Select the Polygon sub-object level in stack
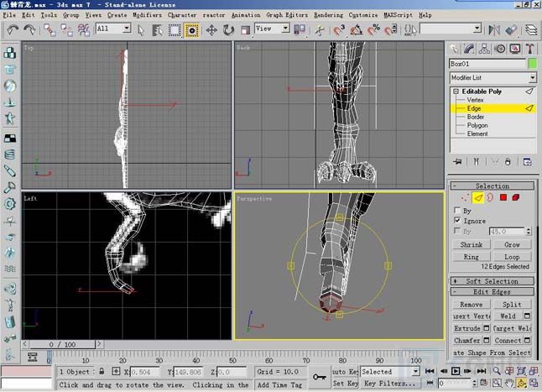 point(477,125)
